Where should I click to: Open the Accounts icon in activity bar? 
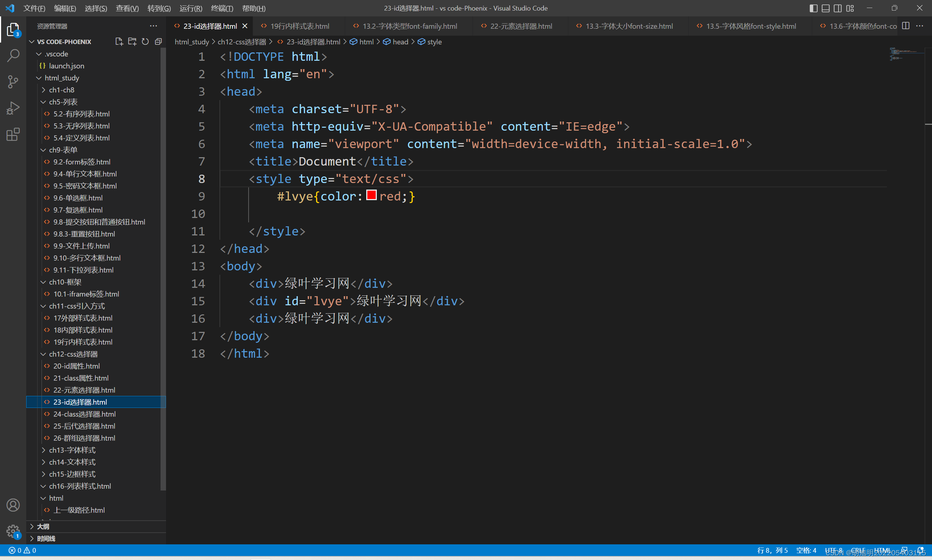(x=13, y=505)
